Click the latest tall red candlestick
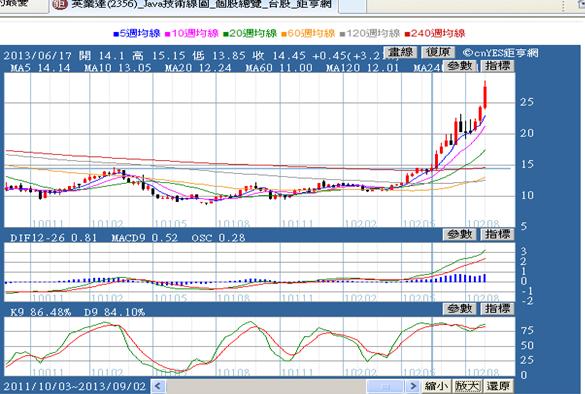The height and width of the screenshot is (394, 585). click(x=485, y=95)
